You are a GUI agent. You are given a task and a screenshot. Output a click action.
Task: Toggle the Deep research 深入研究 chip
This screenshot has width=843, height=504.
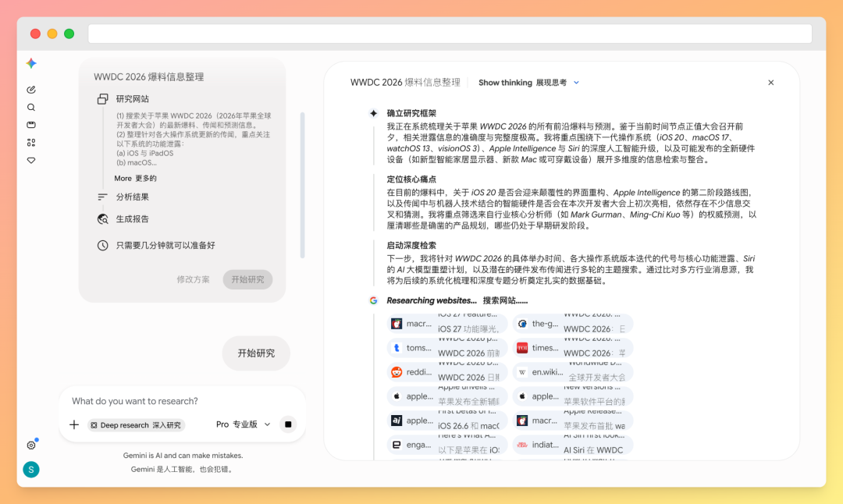tap(136, 425)
